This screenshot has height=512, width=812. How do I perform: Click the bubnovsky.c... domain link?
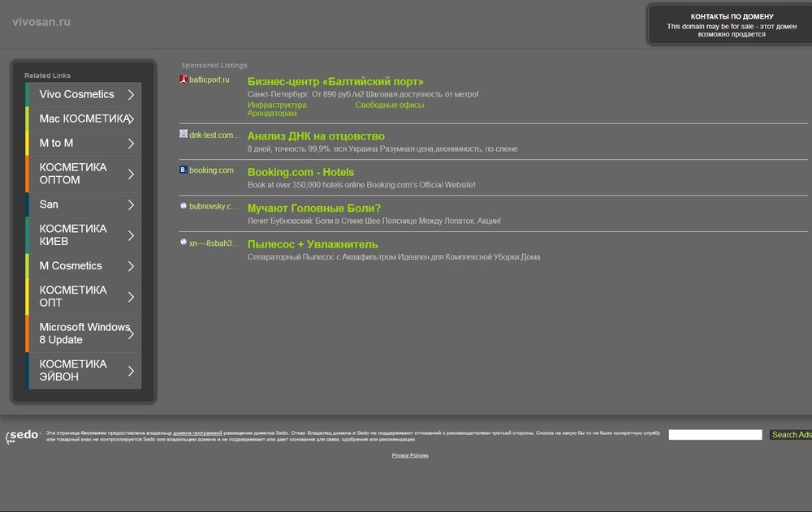pyautogui.click(x=214, y=207)
